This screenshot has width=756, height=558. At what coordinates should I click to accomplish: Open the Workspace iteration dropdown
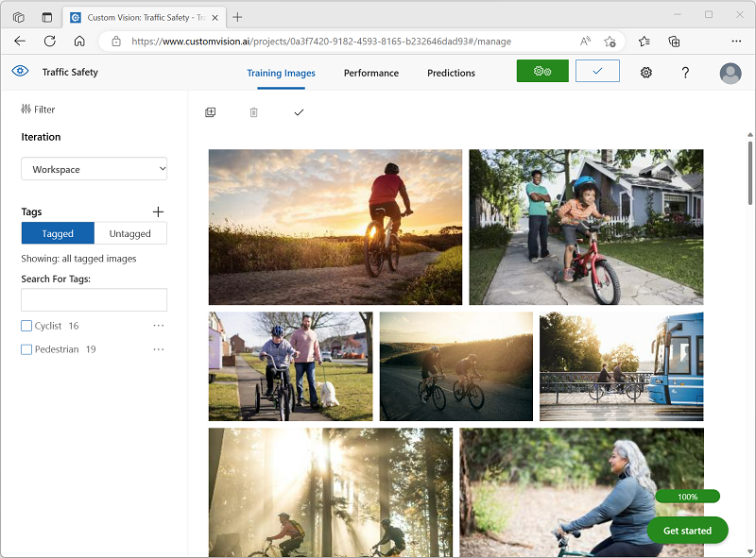(x=94, y=169)
